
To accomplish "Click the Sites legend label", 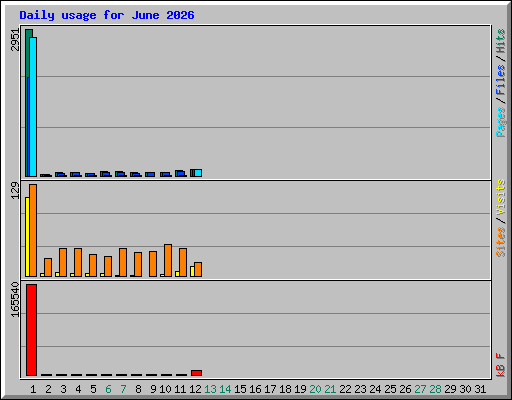I will point(501,242).
